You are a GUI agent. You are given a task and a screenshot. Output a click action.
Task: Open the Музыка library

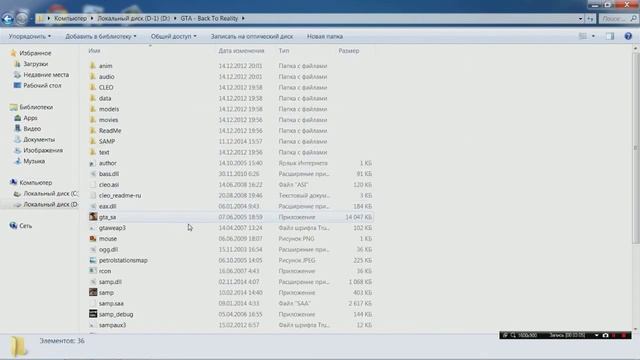(34, 161)
